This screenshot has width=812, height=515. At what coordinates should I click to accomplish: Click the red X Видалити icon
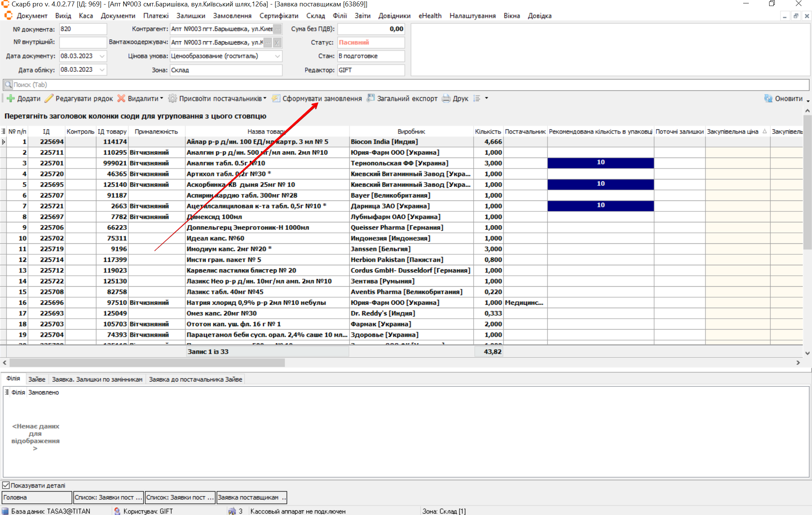(121, 99)
